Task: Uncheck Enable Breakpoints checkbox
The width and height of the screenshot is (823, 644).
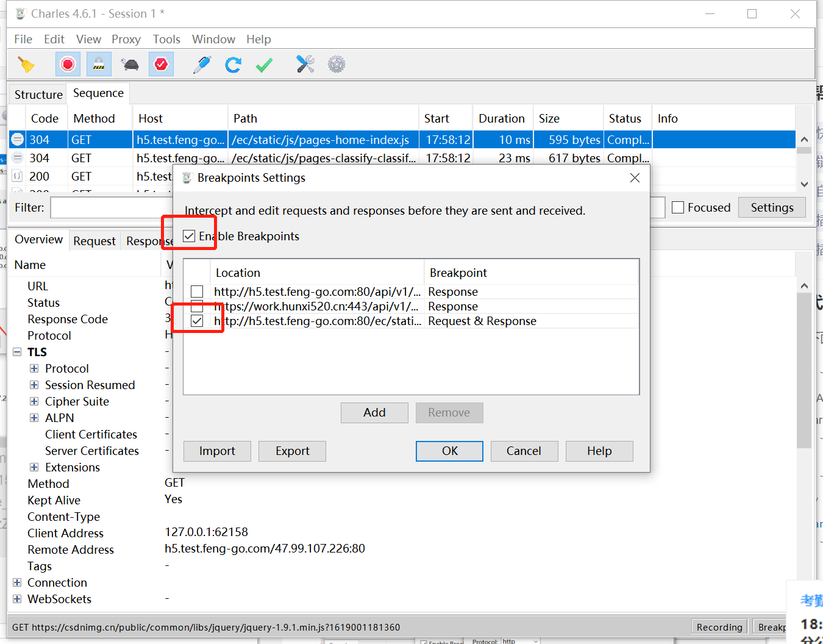Action: pyautogui.click(x=189, y=236)
